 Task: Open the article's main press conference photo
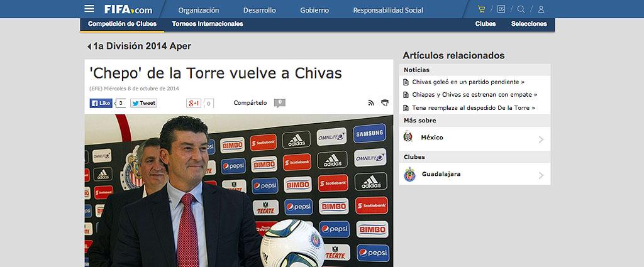[238, 191]
